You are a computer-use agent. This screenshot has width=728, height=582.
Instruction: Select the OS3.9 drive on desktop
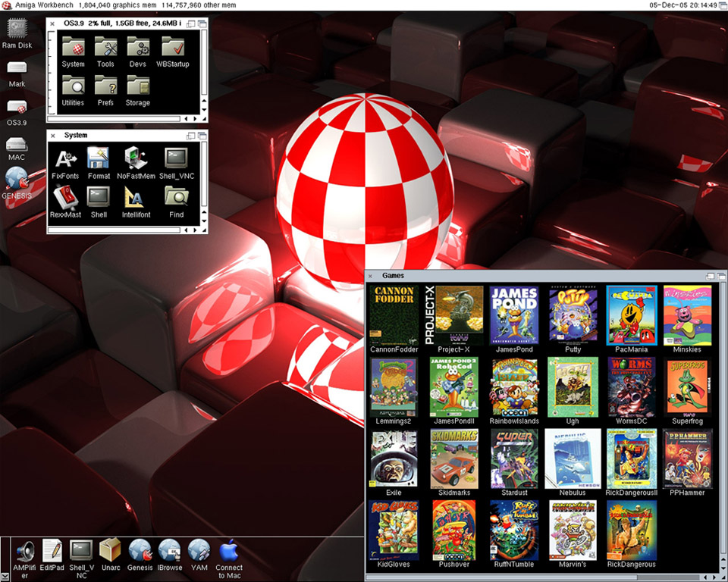tap(17, 108)
